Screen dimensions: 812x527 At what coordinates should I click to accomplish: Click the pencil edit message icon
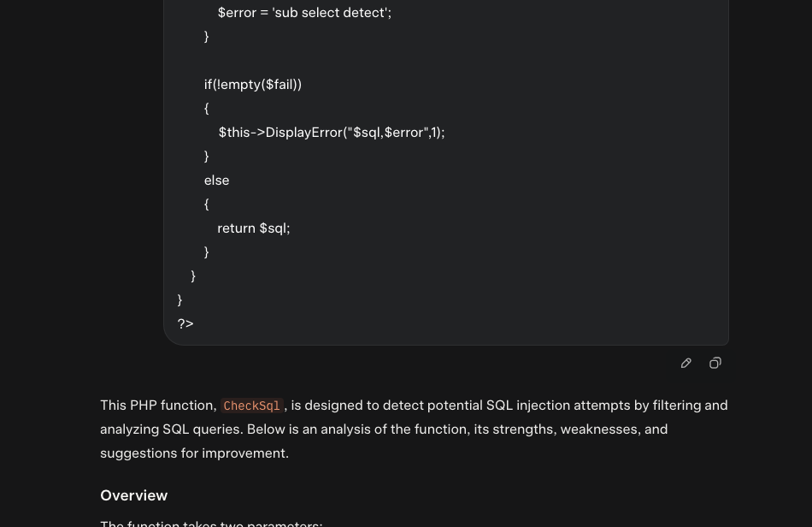pos(685,364)
